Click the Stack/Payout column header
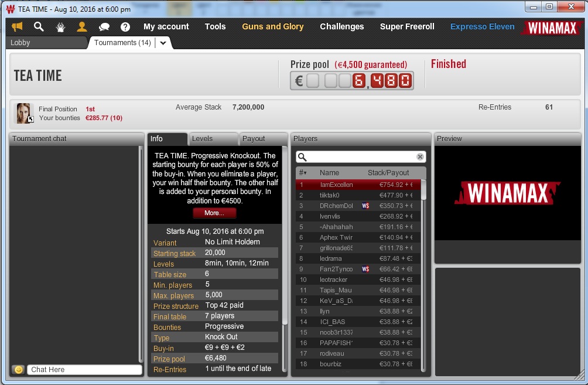The width and height of the screenshot is (588, 385). tap(388, 173)
